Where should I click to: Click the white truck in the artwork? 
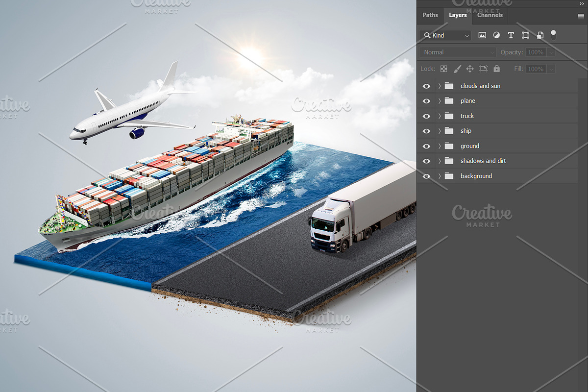coord(363,208)
